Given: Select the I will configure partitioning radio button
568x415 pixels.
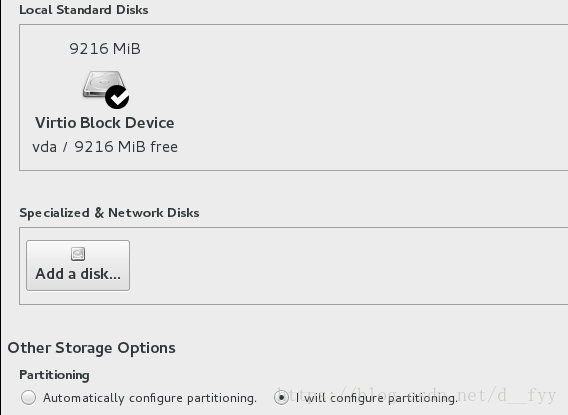Looking at the screenshot, I should click(281, 398).
